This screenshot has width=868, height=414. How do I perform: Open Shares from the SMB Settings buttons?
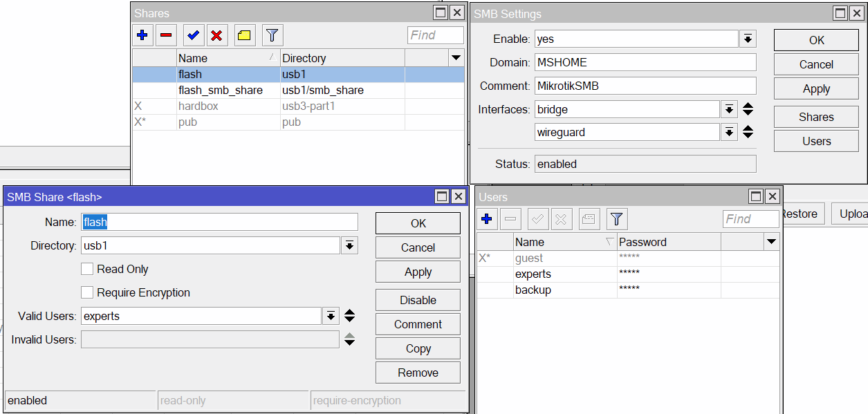point(816,117)
